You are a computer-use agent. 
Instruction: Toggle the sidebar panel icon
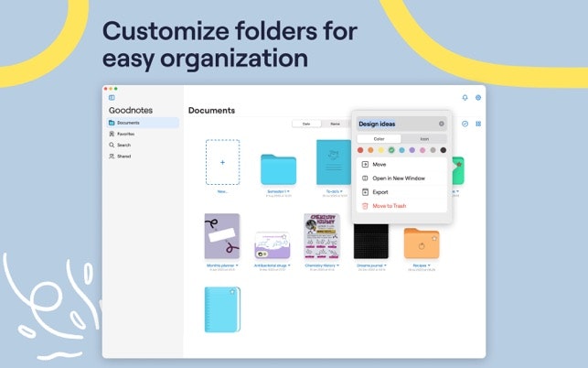112,98
